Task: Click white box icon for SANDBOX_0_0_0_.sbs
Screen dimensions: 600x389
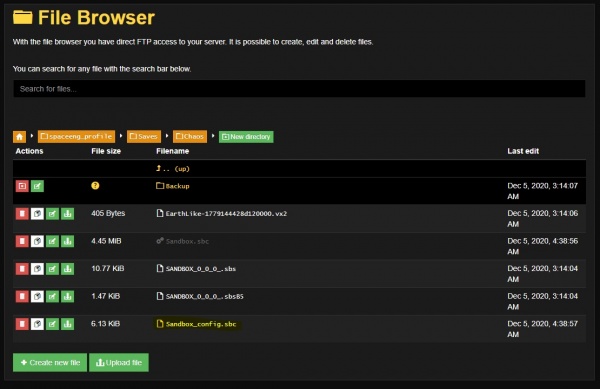Action: tap(37, 269)
